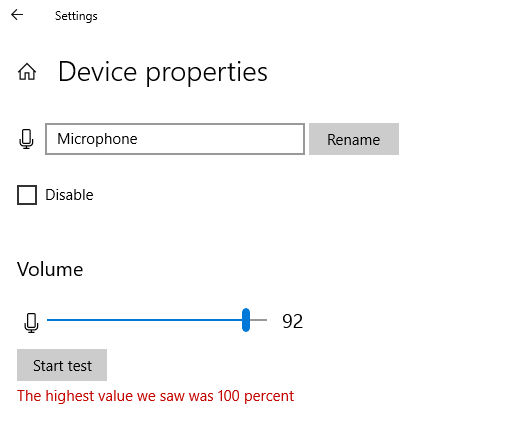This screenshot has width=518, height=434.
Task: Click the blue filled part of volume track
Action: click(144, 320)
